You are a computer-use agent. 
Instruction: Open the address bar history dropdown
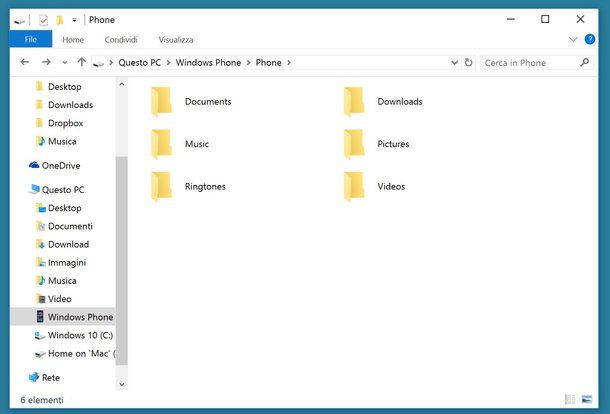pos(454,63)
